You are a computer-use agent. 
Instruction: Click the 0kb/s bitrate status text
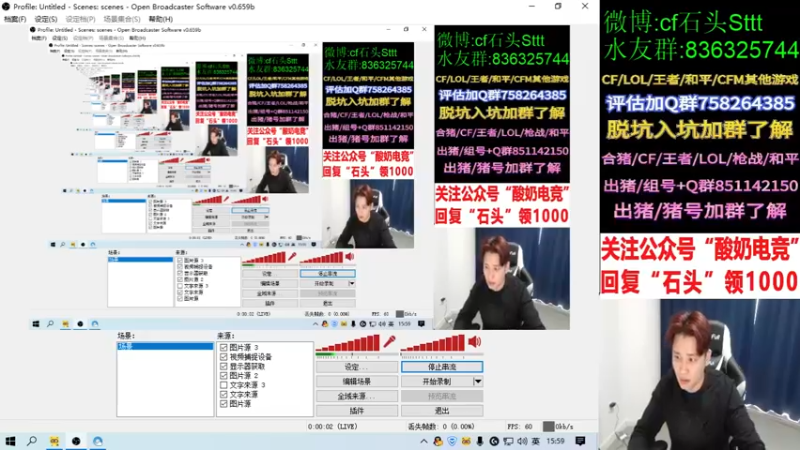tap(564, 427)
